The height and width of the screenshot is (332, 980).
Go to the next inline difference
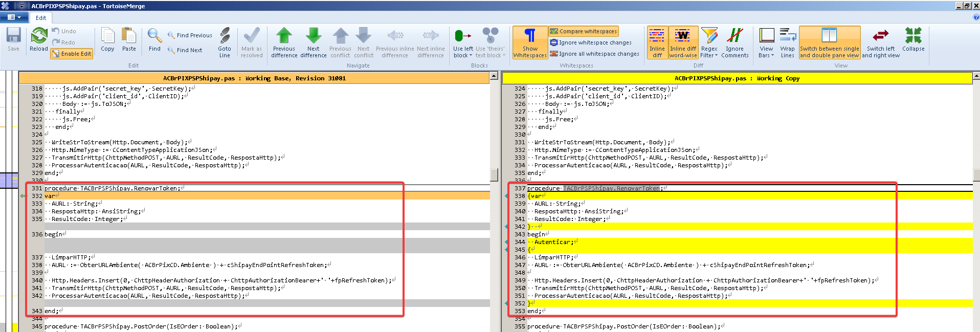coord(431,42)
